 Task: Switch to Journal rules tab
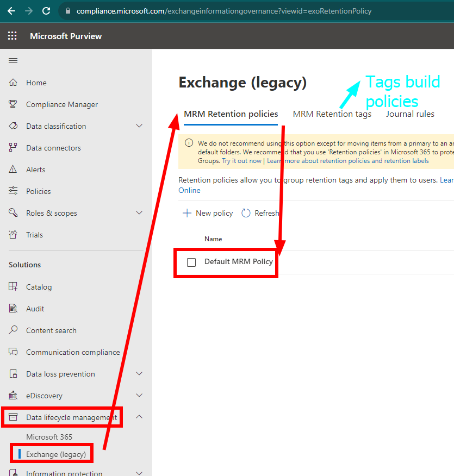point(410,114)
